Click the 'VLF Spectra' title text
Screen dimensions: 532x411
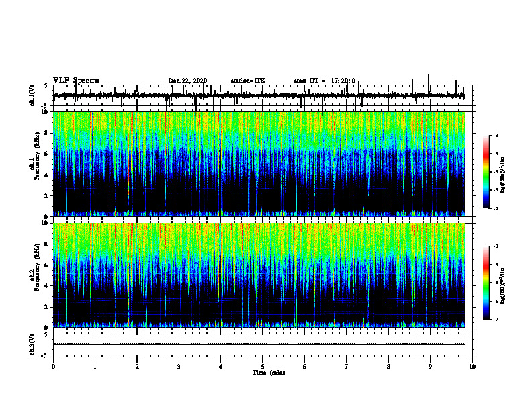pos(76,81)
